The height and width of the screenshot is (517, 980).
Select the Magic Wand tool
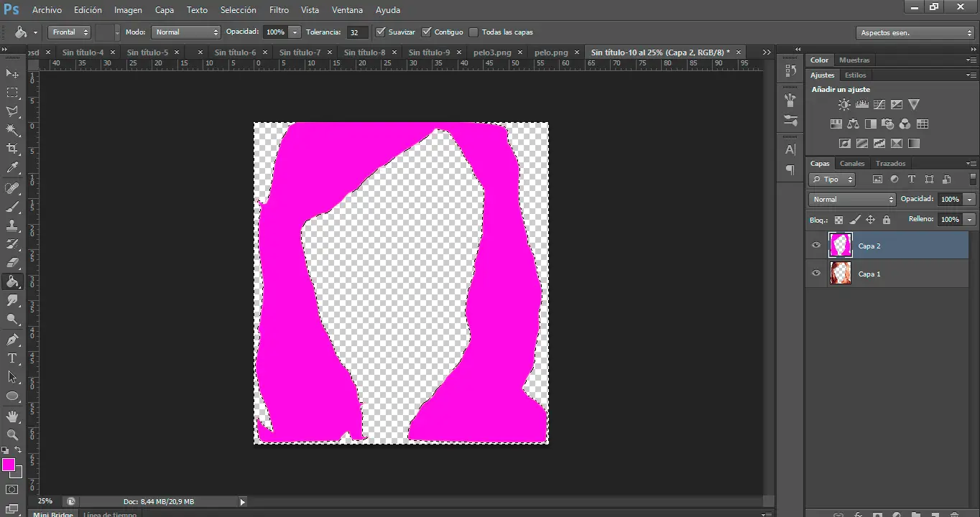(12, 130)
